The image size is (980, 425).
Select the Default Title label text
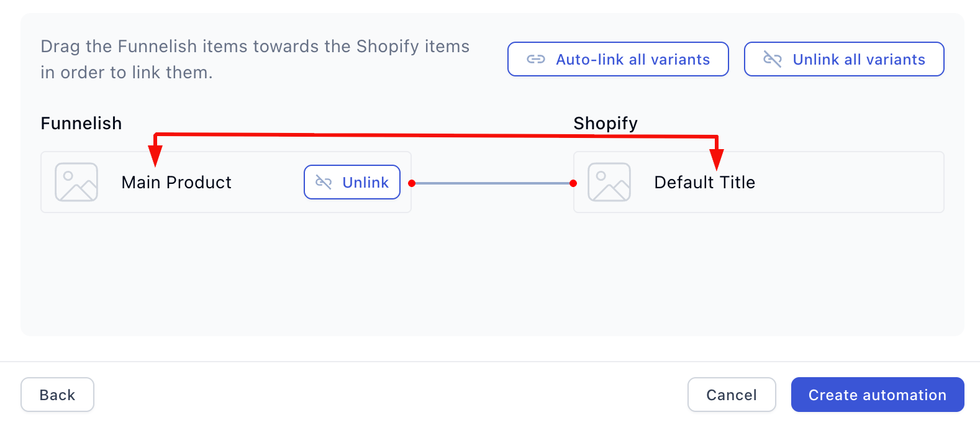pyautogui.click(x=704, y=182)
